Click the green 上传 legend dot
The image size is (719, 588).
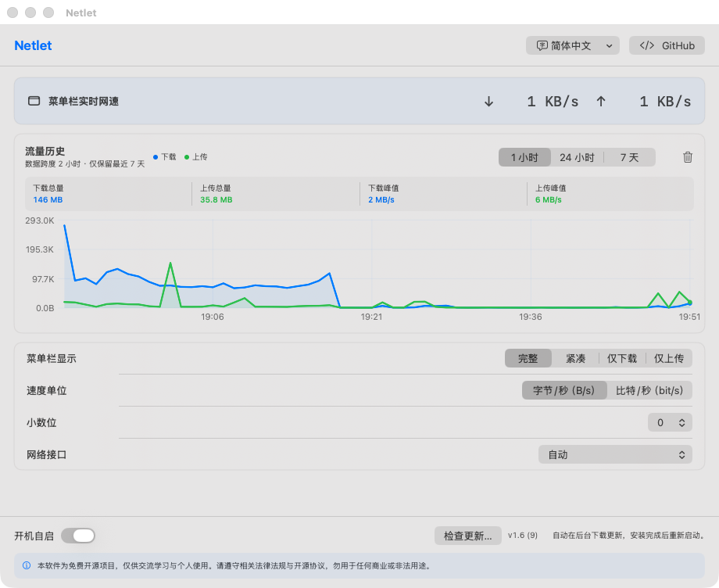click(187, 157)
